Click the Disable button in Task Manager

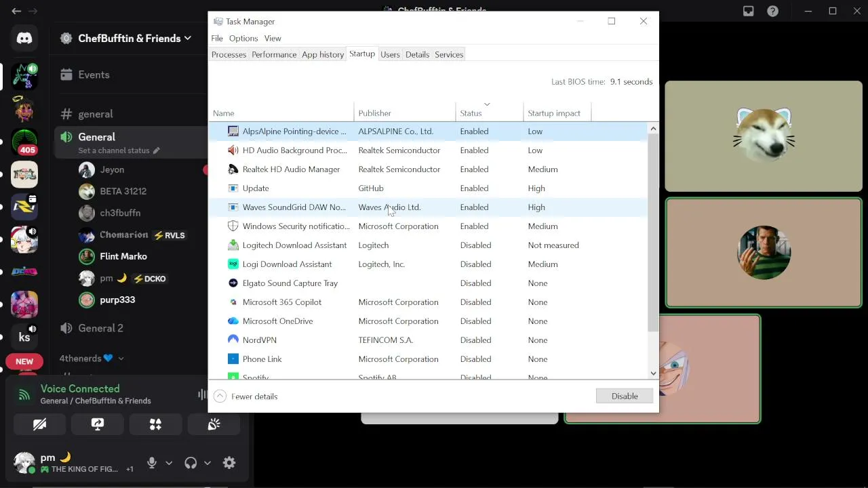pyautogui.click(x=625, y=396)
